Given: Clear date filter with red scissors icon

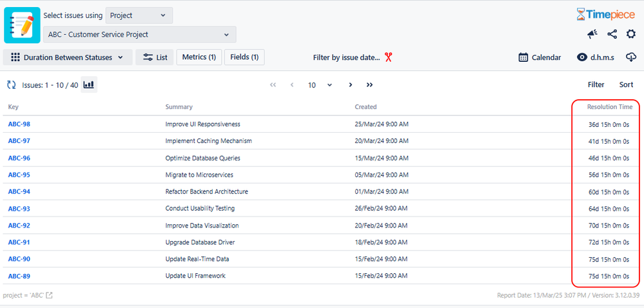Looking at the screenshot, I should (x=389, y=57).
